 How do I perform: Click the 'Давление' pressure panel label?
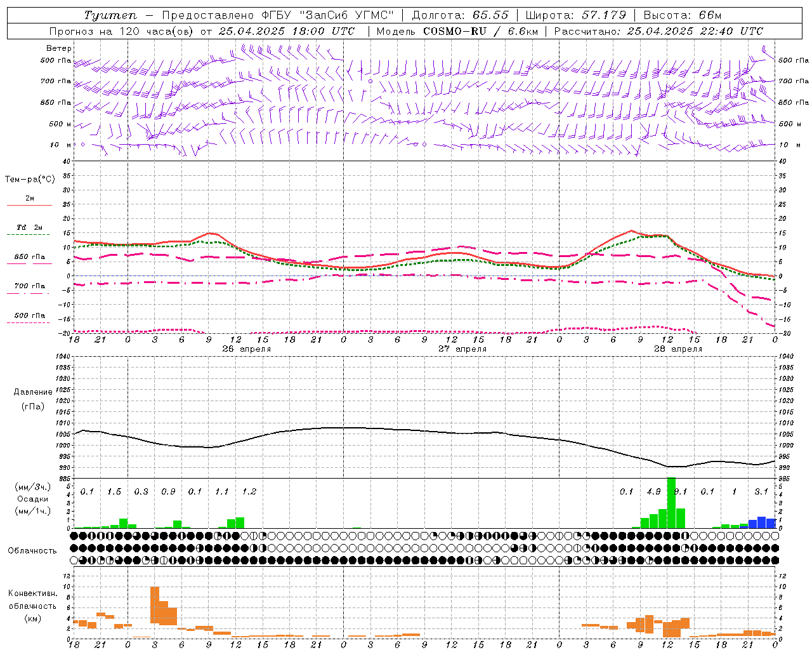tap(33, 392)
